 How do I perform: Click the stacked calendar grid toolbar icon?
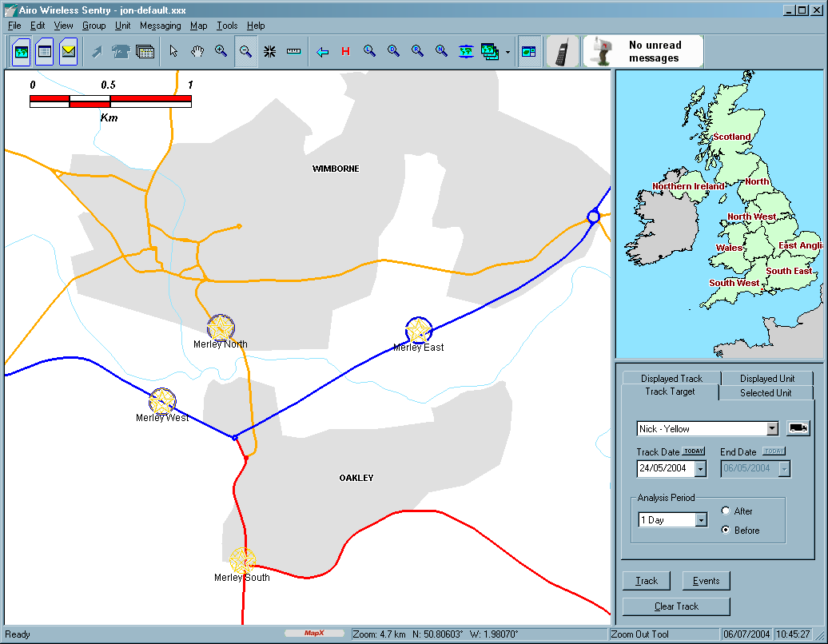tap(145, 52)
